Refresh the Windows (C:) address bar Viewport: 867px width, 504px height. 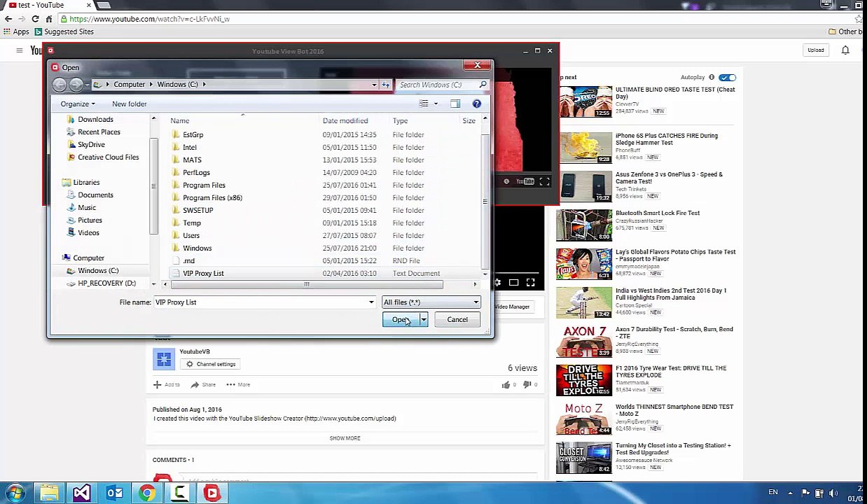point(385,85)
